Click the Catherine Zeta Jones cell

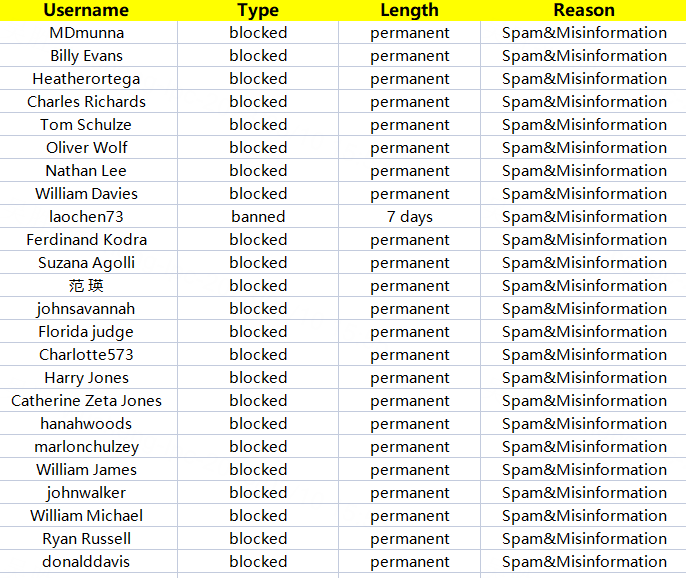click(x=87, y=401)
